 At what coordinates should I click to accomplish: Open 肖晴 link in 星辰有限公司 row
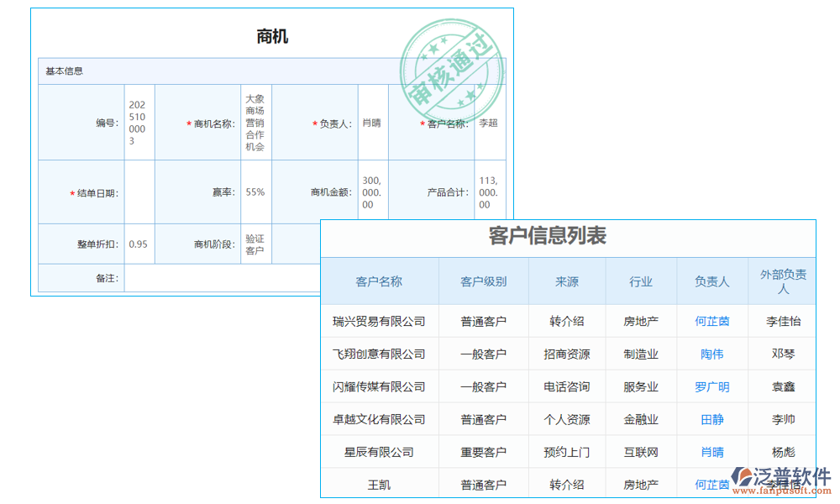click(711, 452)
